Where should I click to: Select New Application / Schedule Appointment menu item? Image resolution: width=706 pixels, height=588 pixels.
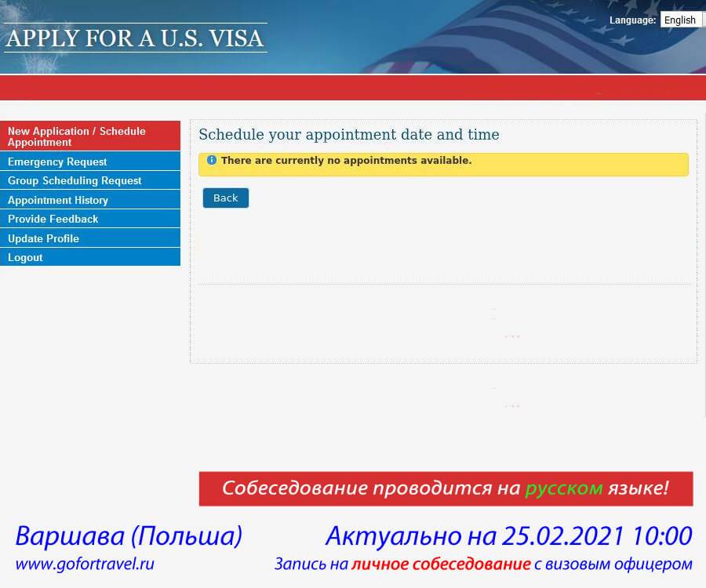(x=90, y=136)
